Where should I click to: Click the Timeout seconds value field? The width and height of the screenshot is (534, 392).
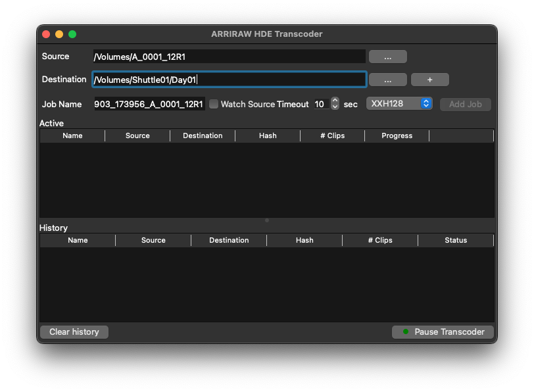[x=320, y=104]
